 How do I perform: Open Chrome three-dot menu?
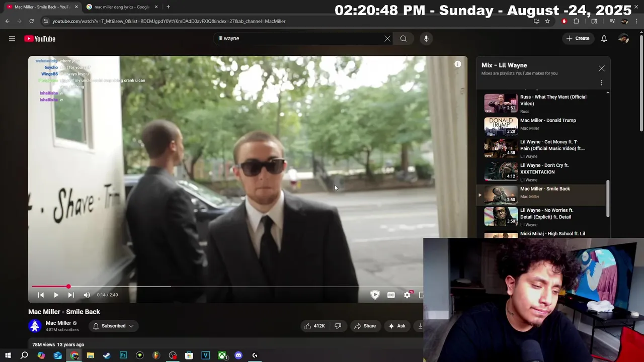pos(637,21)
